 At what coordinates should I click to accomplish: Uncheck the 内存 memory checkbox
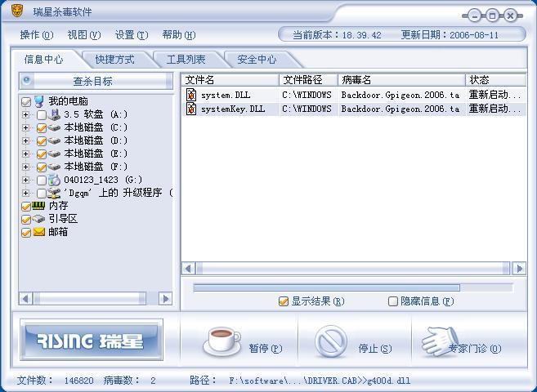(26, 207)
